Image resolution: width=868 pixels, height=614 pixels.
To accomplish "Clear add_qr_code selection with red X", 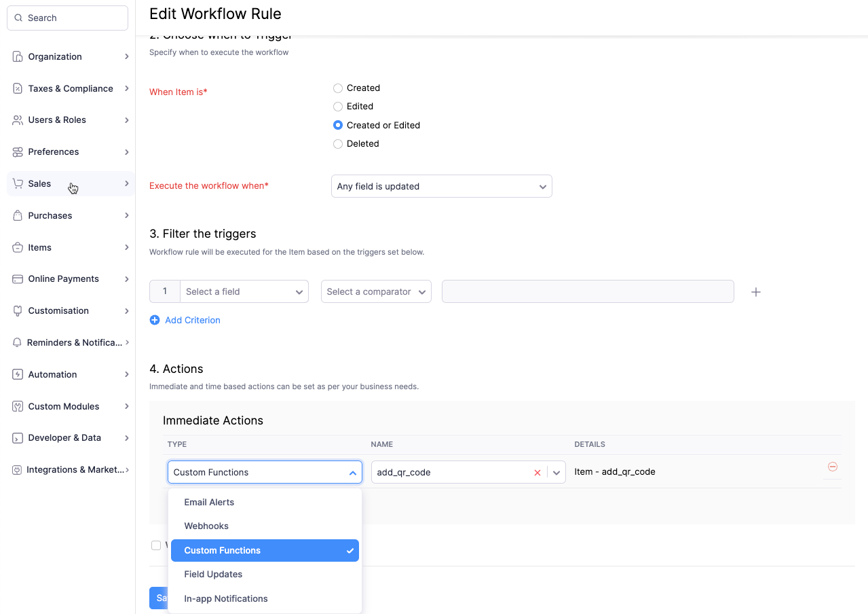I will pos(537,473).
